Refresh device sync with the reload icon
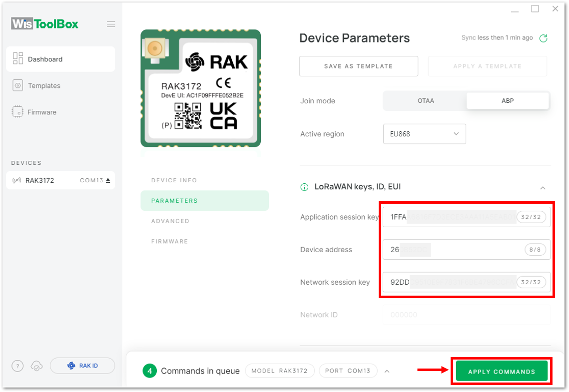 point(543,38)
